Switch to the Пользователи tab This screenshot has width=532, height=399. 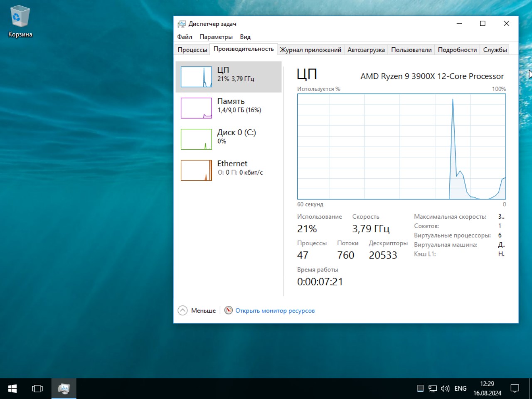click(x=411, y=50)
